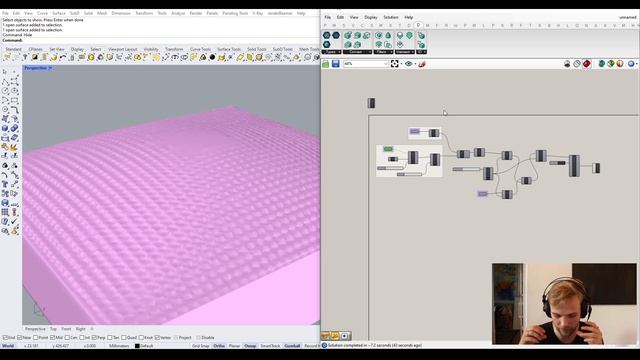Click the webcam video thumbnail
Viewport: 640px width, 360px height.
[x=564, y=304]
